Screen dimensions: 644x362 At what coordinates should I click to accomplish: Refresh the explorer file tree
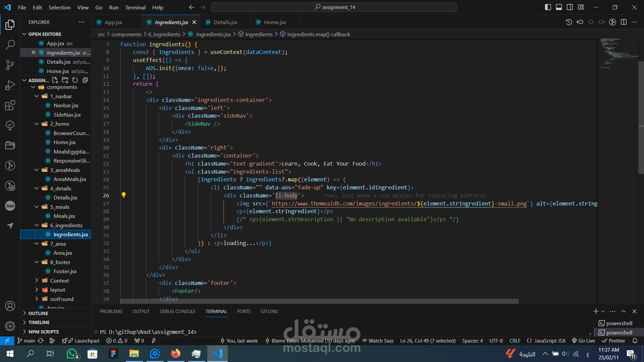coord(75,80)
